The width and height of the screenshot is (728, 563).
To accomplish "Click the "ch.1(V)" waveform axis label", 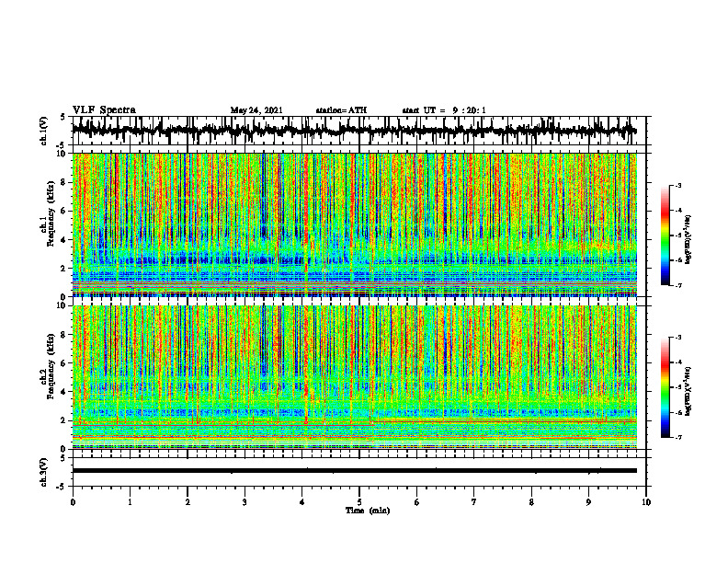I will pyautogui.click(x=44, y=131).
